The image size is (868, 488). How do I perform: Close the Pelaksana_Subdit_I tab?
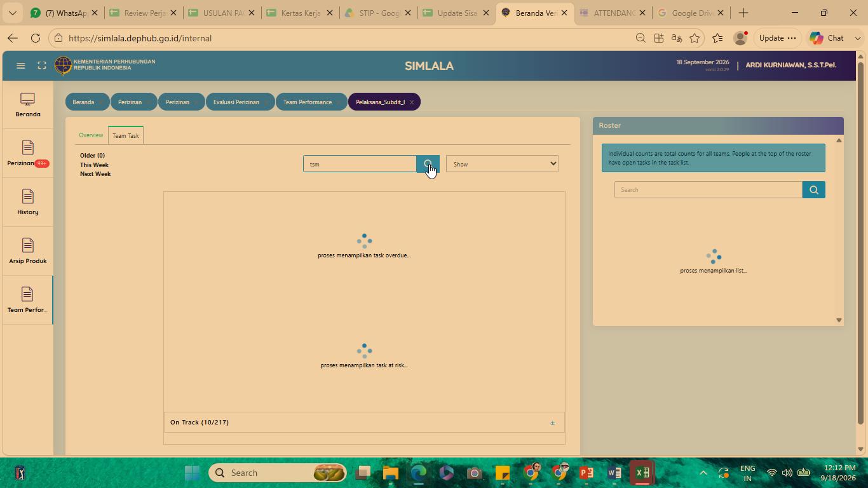pos(412,102)
